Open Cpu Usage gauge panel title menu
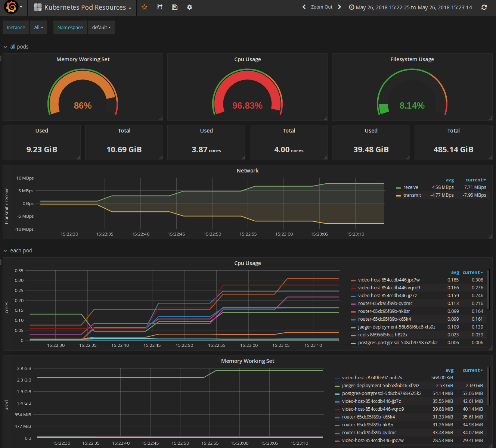496x448 pixels. pyautogui.click(x=248, y=59)
